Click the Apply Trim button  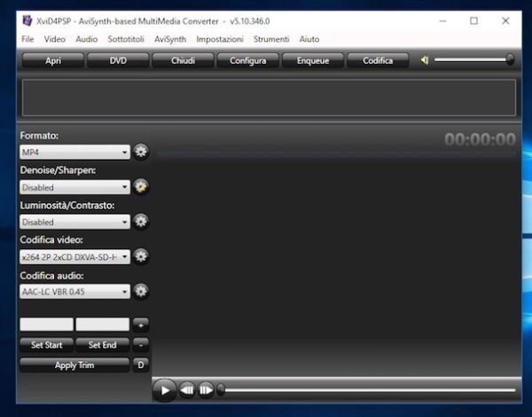74,366
